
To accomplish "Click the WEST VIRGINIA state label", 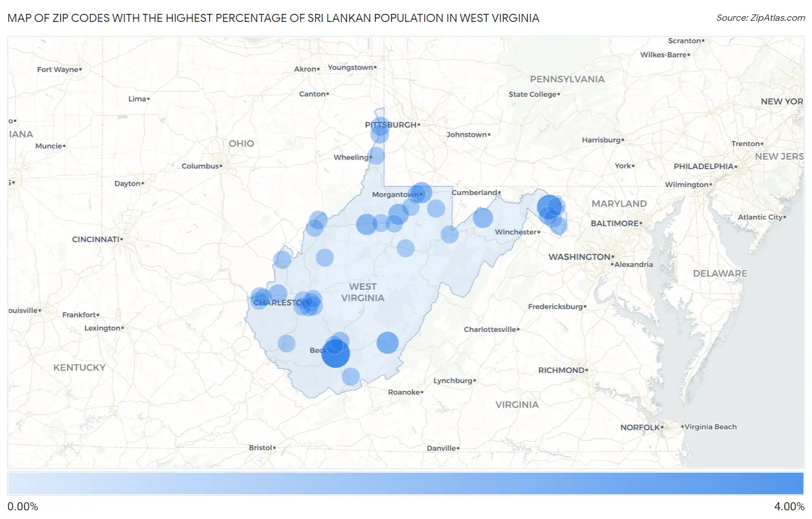I will coord(363,292).
